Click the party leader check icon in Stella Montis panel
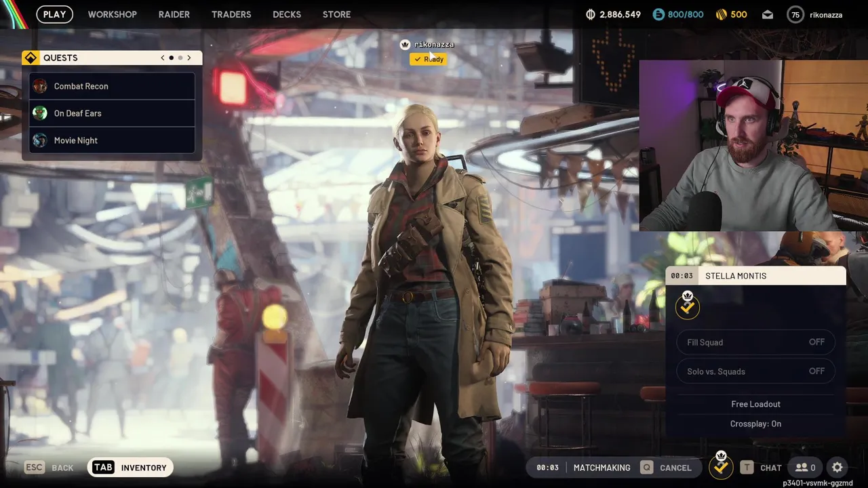Image resolution: width=868 pixels, height=488 pixels. click(x=688, y=306)
